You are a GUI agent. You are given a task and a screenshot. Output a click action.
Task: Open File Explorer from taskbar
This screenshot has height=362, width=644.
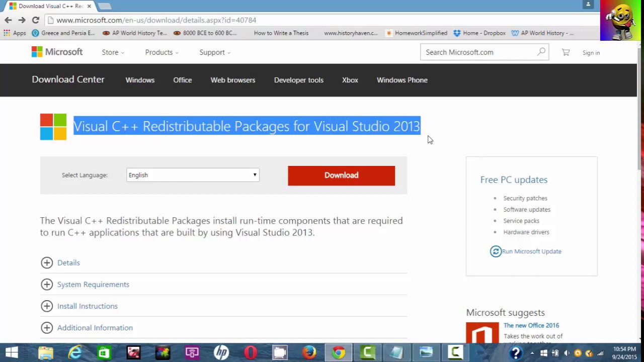click(46, 352)
